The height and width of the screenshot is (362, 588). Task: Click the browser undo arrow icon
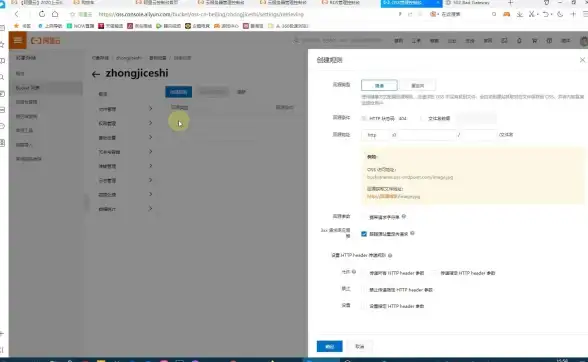tap(546, 14)
